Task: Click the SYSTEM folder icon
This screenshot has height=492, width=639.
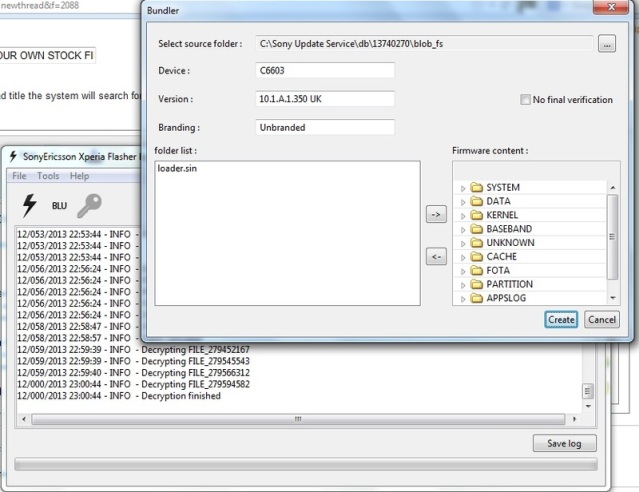Action: point(476,188)
